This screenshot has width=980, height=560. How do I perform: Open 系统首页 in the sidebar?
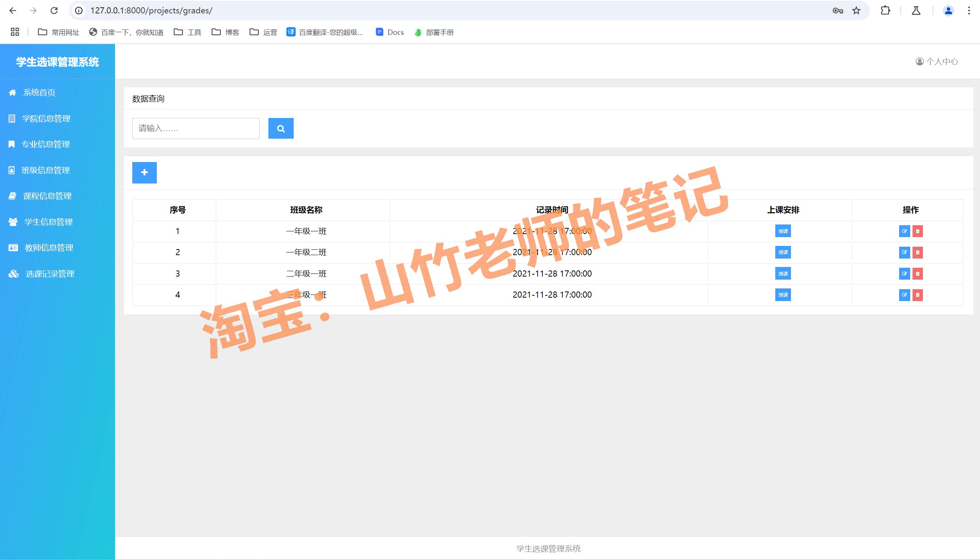click(39, 93)
